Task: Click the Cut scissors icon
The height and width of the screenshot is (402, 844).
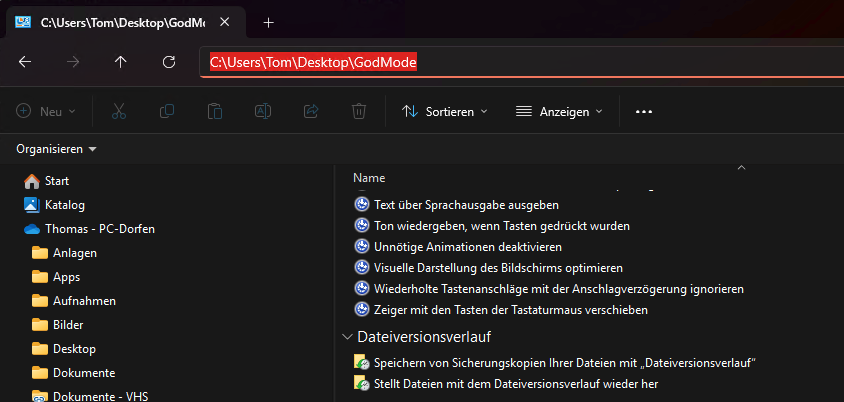Action: [119, 112]
